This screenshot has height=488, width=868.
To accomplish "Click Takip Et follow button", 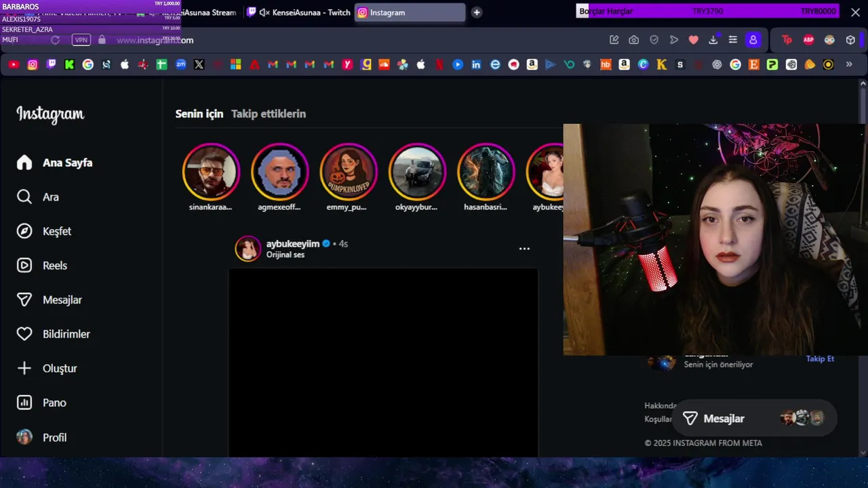I will pos(820,359).
